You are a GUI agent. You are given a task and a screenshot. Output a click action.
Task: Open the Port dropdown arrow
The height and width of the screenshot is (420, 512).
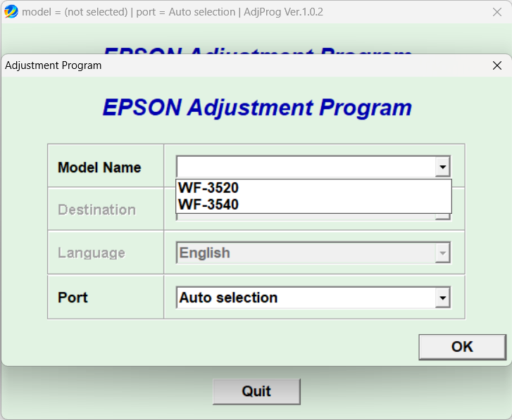pyautogui.click(x=442, y=298)
